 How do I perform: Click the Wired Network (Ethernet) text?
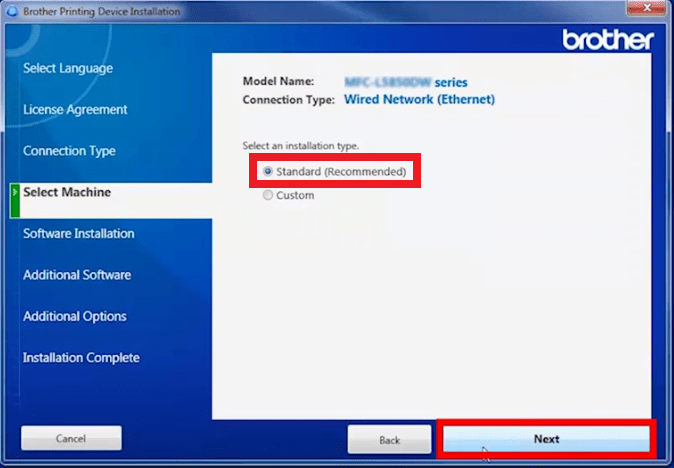(x=419, y=99)
